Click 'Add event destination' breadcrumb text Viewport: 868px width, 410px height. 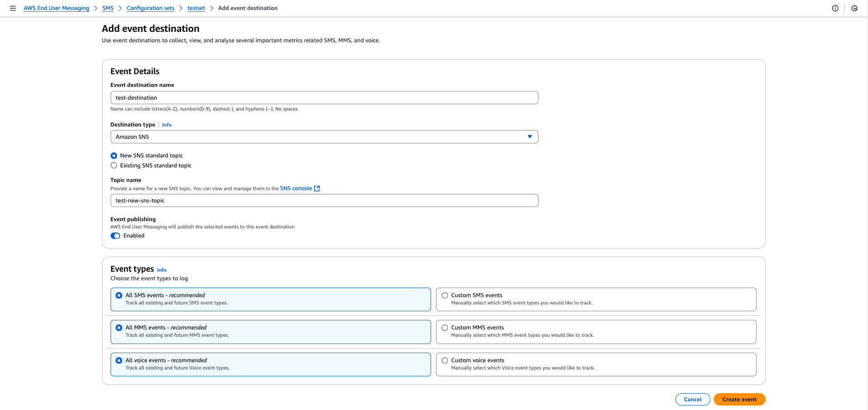click(x=248, y=8)
